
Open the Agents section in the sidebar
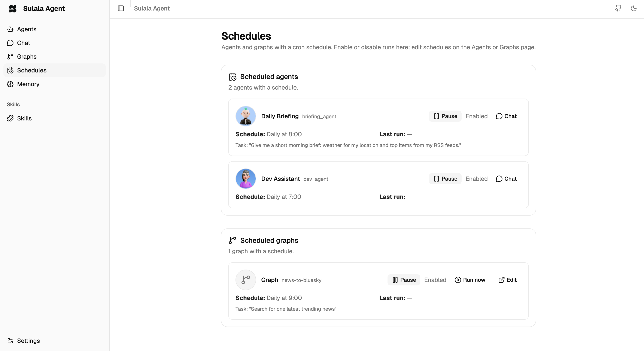[26, 29]
